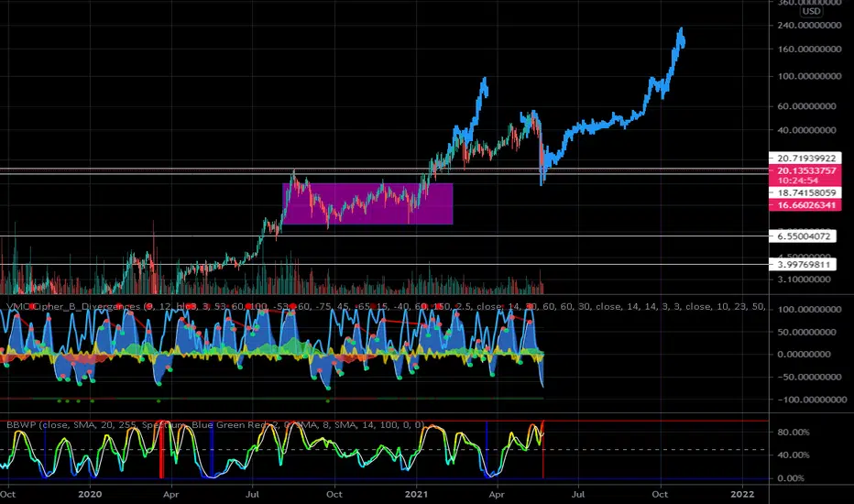Viewport: 854px width, 504px height.
Task: Click the Oct label just before 2021
Action: coord(334,494)
